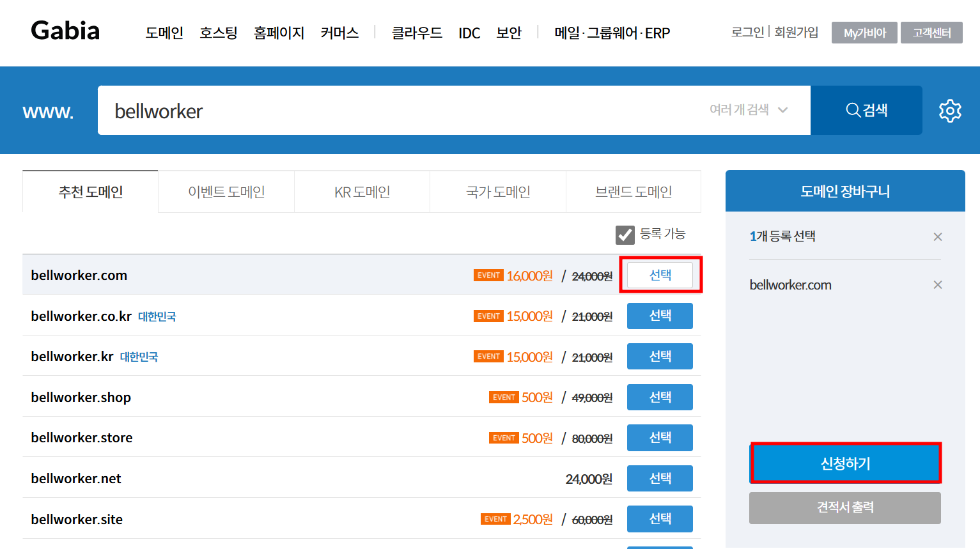
Task: Select bellworker.net with its 선택 button
Action: pyautogui.click(x=660, y=478)
